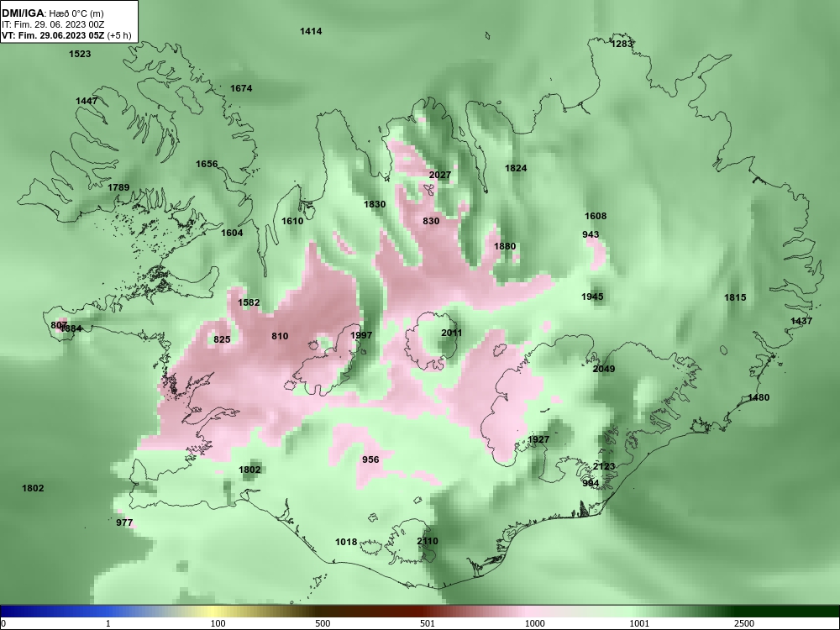Click the 1414 height value
840x630 pixels.
click(311, 31)
